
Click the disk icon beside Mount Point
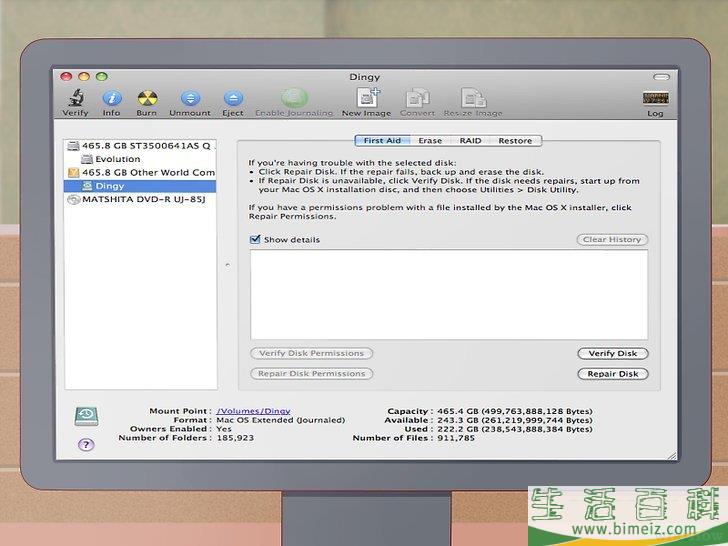(86, 416)
